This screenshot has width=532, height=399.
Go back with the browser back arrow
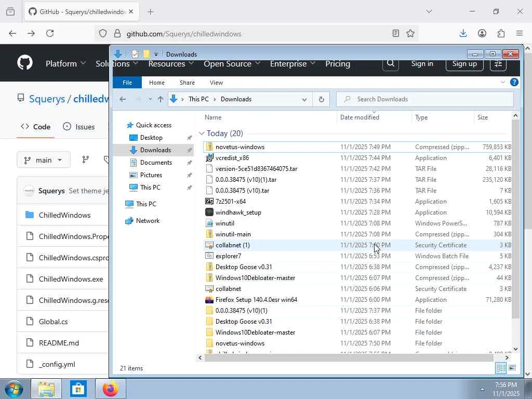[12, 33]
